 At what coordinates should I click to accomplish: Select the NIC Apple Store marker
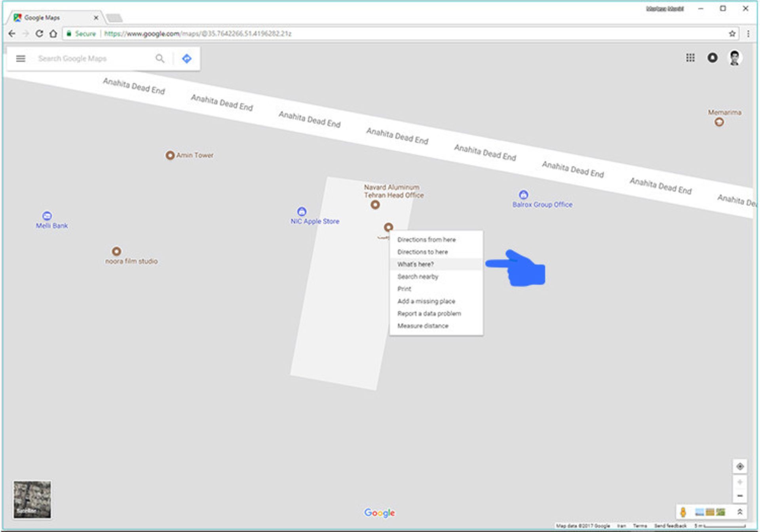[x=302, y=211]
